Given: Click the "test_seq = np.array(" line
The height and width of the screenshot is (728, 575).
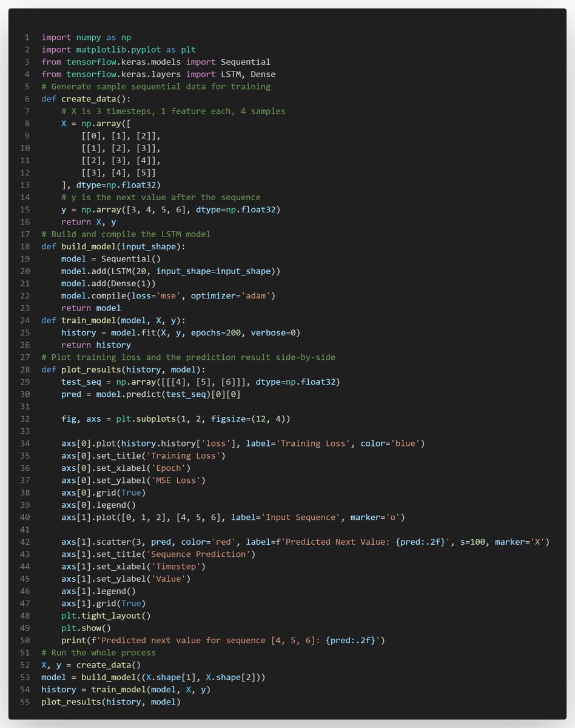Looking at the screenshot, I should click(x=201, y=382).
